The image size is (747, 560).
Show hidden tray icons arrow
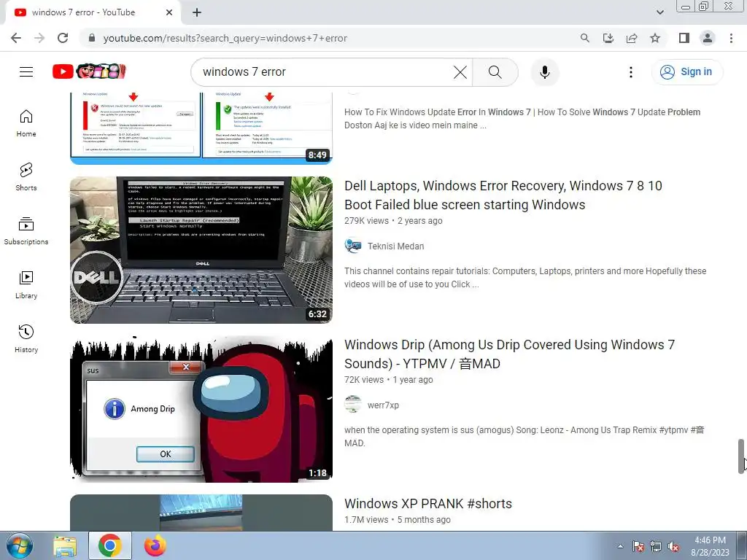coord(620,546)
